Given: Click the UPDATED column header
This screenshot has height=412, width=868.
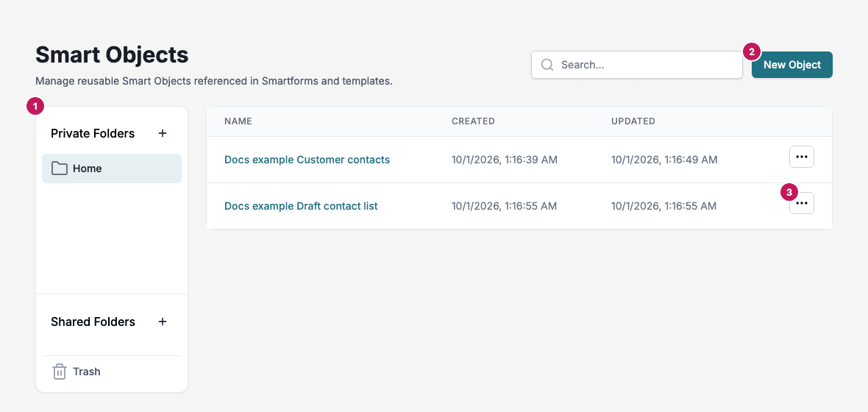Looking at the screenshot, I should pos(633,121).
